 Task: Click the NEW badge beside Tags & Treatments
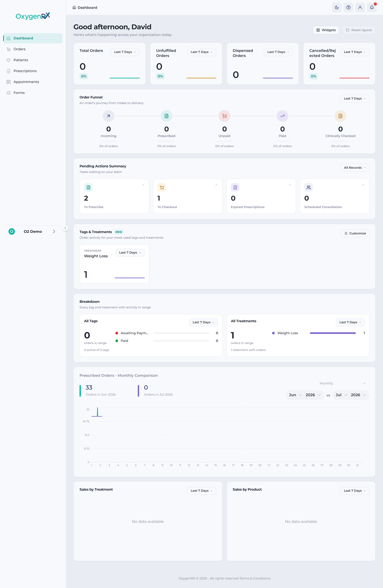click(119, 232)
